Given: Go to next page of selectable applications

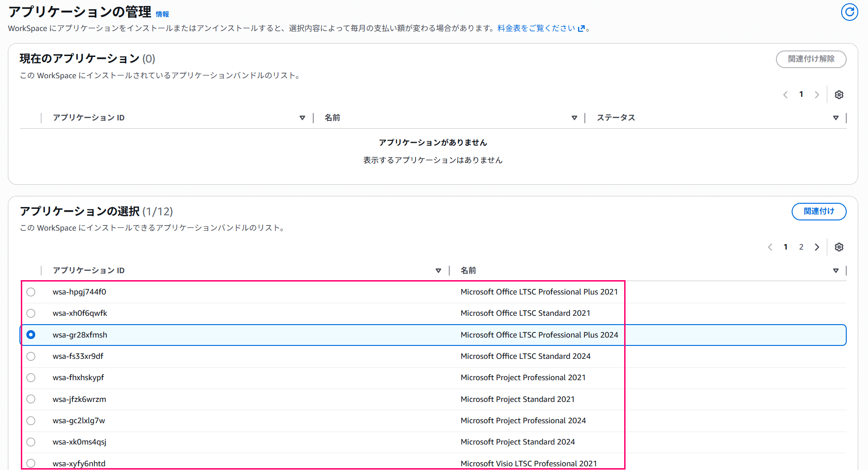Looking at the screenshot, I should 817,247.
